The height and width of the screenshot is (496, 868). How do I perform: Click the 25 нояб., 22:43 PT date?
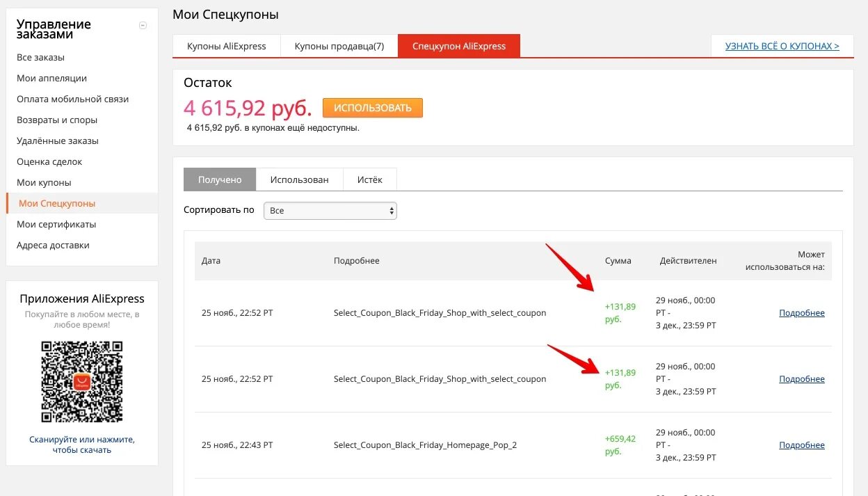pos(237,445)
